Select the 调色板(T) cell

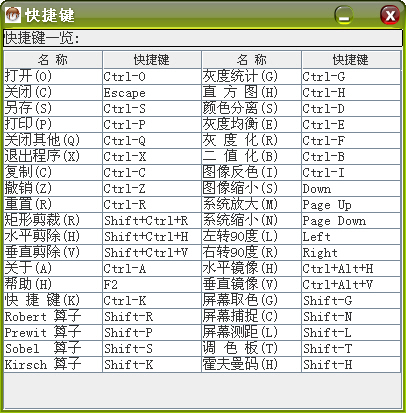(x=251, y=349)
